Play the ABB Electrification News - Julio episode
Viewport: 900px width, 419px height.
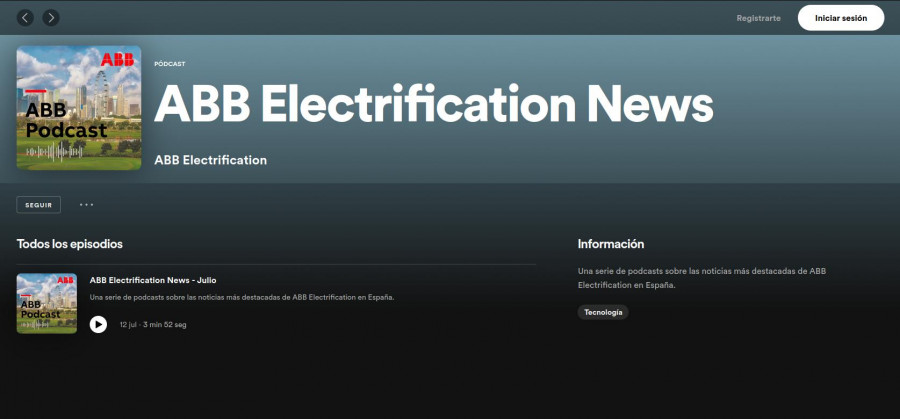coord(98,324)
